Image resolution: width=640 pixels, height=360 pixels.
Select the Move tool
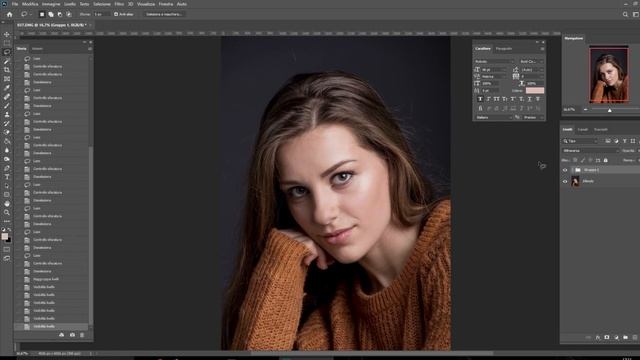7,34
